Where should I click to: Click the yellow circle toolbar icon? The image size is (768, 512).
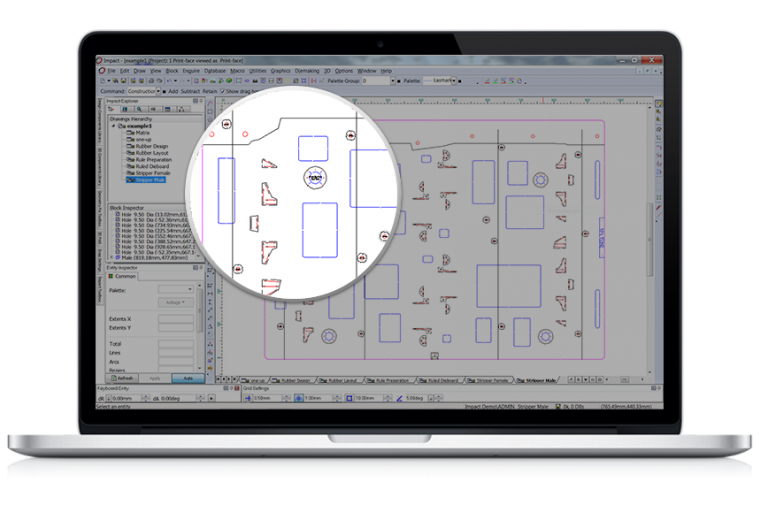pyautogui.click(x=288, y=81)
